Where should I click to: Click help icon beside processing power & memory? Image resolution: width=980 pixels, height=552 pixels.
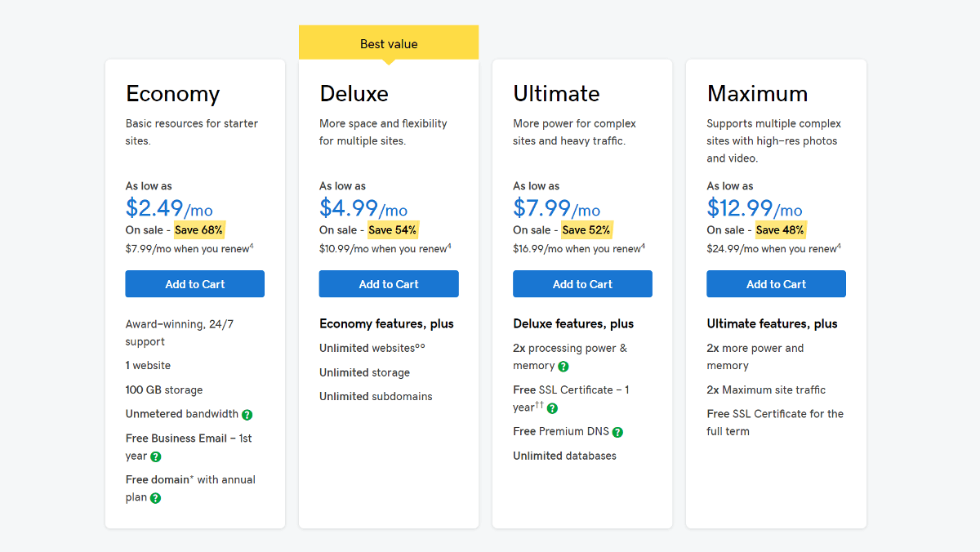(x=563, y=367)
